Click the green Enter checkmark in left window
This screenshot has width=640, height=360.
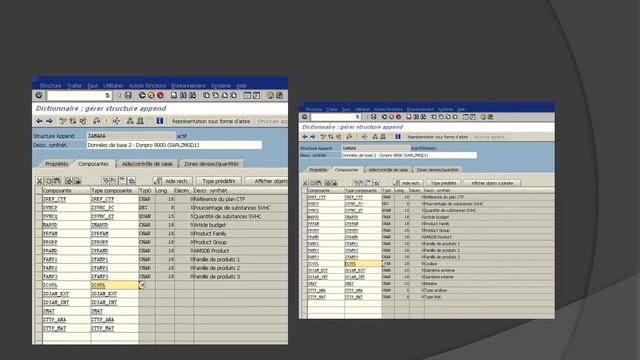[x=39, y=95]
